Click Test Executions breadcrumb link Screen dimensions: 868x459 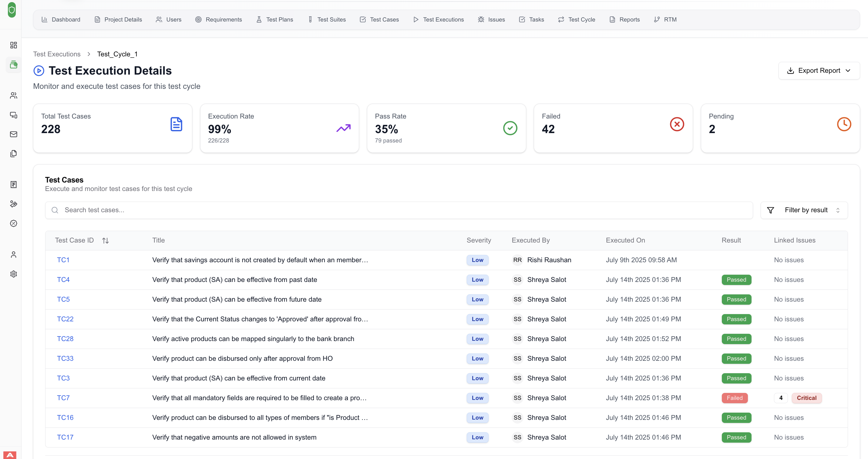tap(57, 54)
